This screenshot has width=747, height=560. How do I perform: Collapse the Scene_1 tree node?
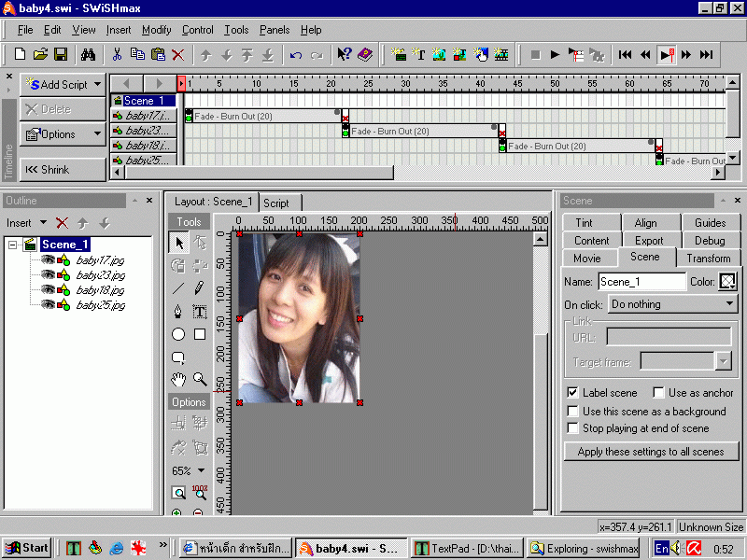[13, 245]
